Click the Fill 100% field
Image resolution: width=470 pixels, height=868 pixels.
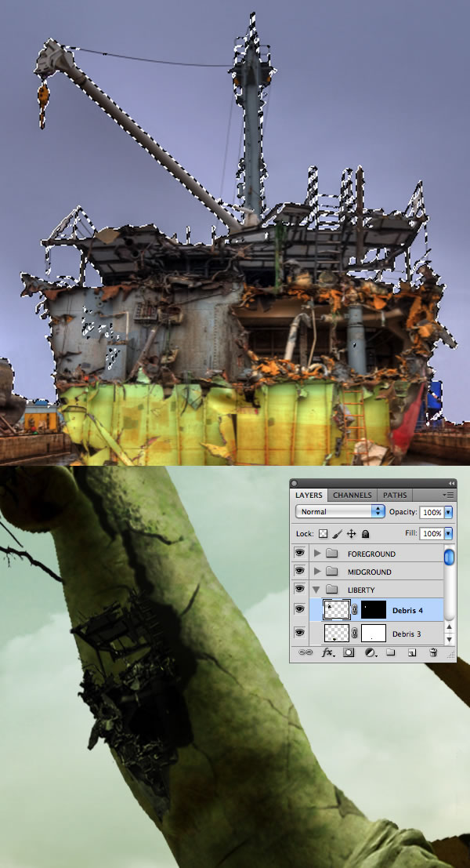click(432, 534)
